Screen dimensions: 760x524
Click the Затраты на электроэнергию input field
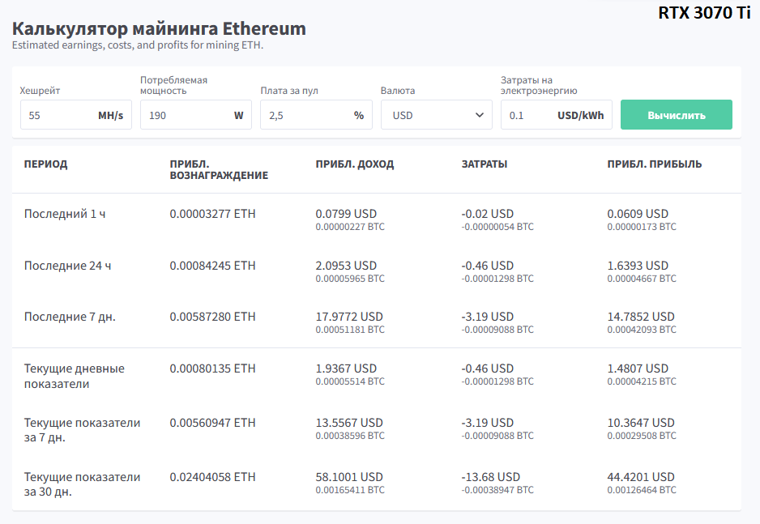[527, 115]
